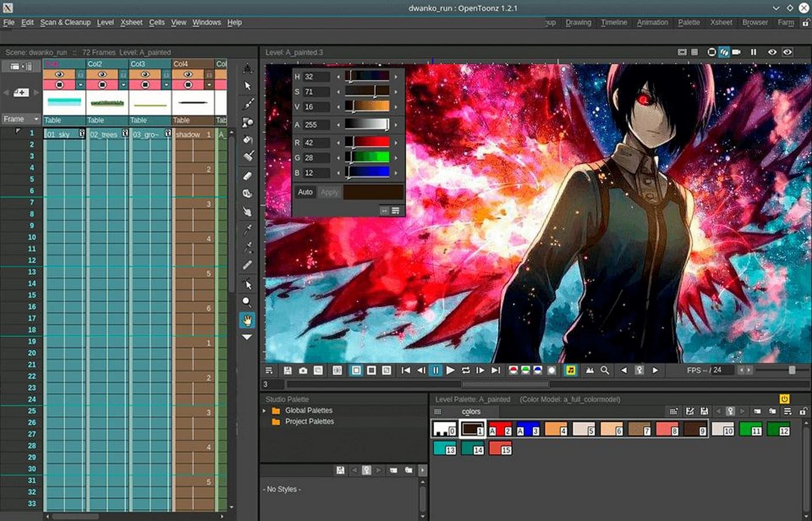This screenshot has width=812, height=521.
Task: Activate the Hand tool
Action: click(x=247, y=320)
